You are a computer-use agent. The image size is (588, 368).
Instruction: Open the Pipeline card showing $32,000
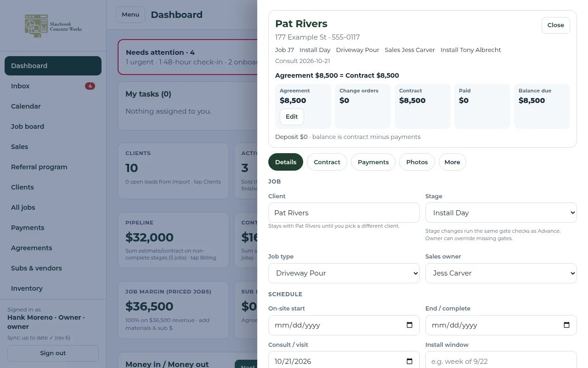tap(173, 240)
